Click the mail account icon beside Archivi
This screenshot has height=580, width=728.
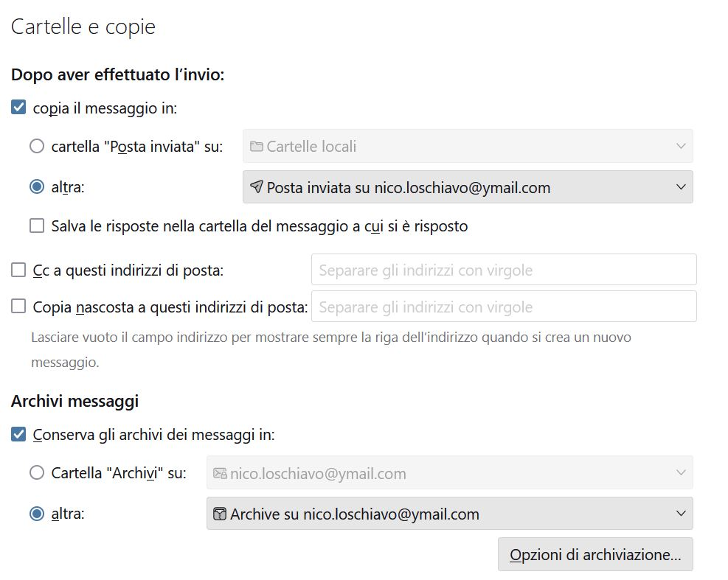tap(220, 473)
